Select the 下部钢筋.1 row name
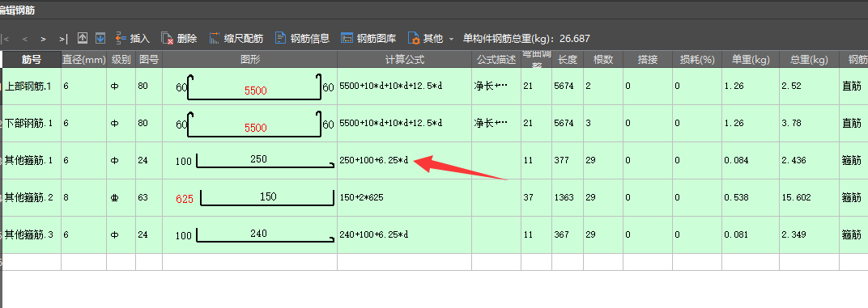 pos(32,124)
